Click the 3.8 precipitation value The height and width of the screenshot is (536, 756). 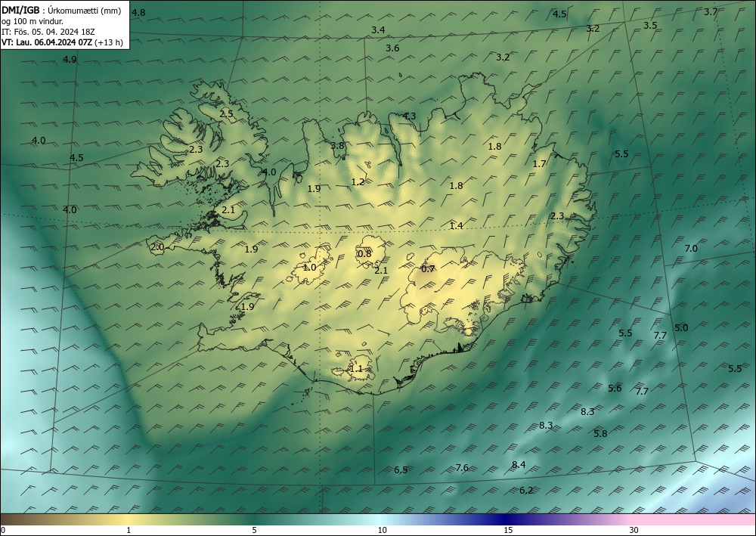pos(337,146)
